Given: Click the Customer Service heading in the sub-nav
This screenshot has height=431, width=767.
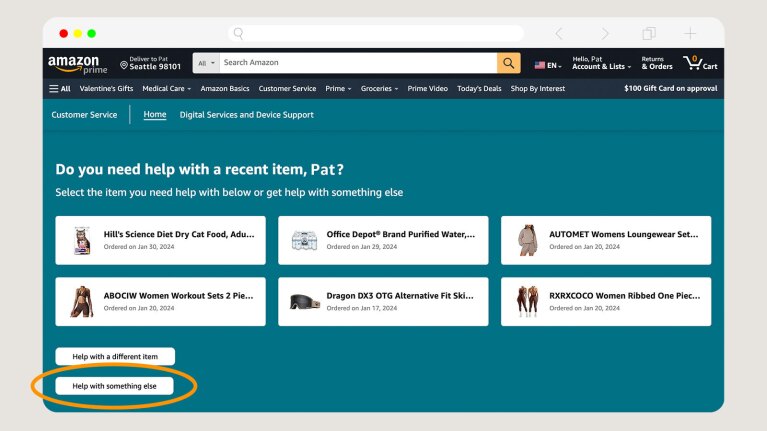Looking at the screenshot, I should tap(84, 115).
